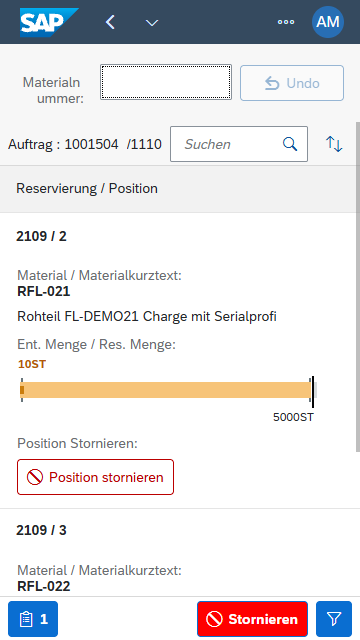The image size is (360, 640).
Task: Expand the header navigation dropdown chevron
Action: [x=152, y=23]
